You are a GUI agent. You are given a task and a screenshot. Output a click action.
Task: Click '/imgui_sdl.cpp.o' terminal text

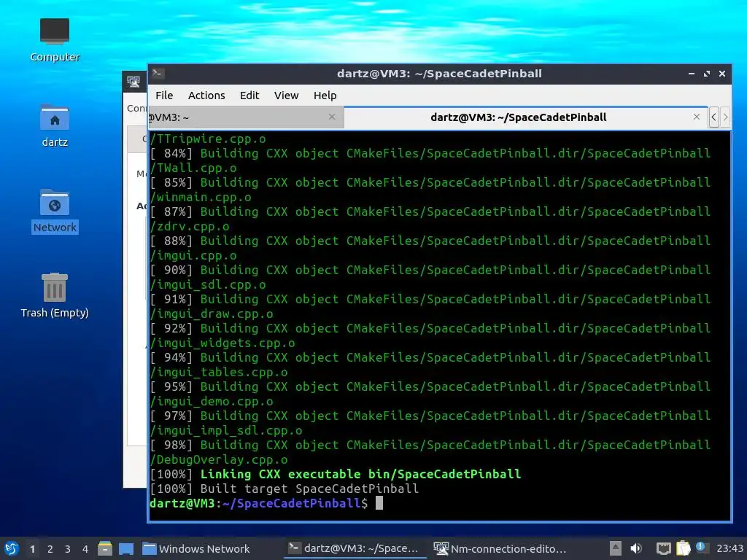(x=208, y=285)
